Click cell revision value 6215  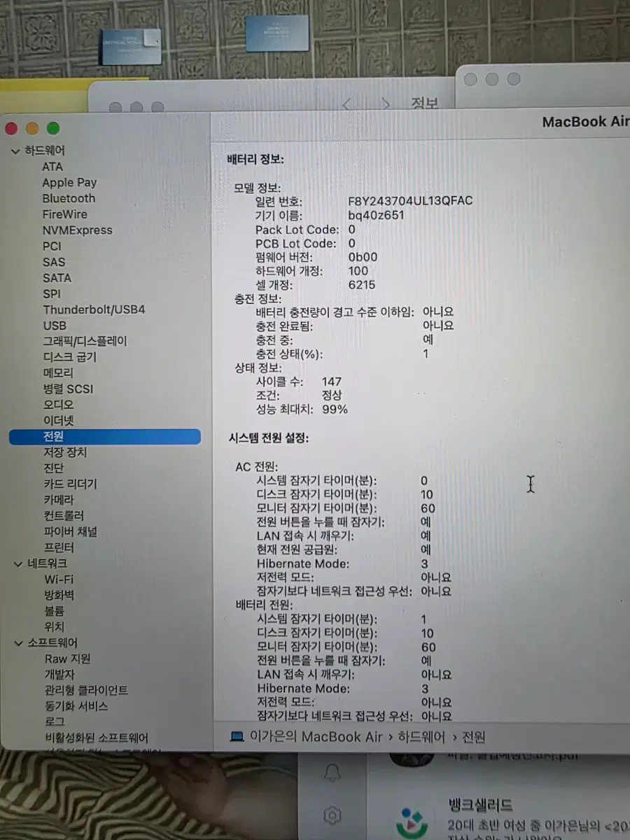point(361,285)
